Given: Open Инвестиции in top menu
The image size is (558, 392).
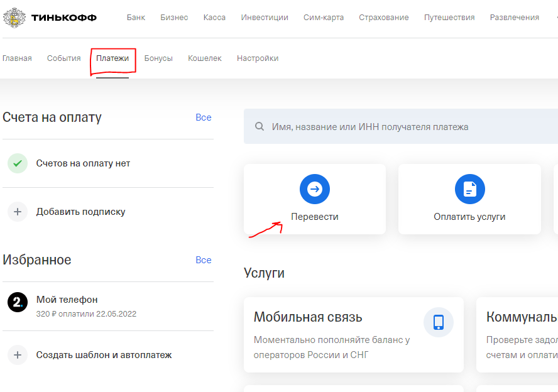Looking at the screenshot, I should pos(265,18).
